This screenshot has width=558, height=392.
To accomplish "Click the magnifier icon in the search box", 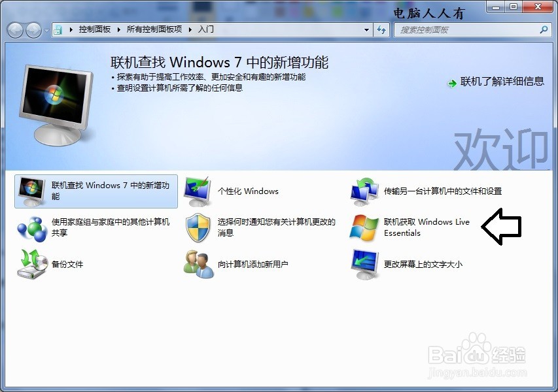I will pyautogui.click(x=543, y=30).
